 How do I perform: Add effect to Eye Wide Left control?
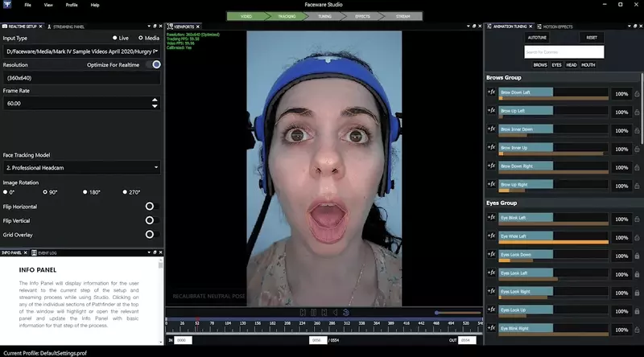tap(491, 236)
